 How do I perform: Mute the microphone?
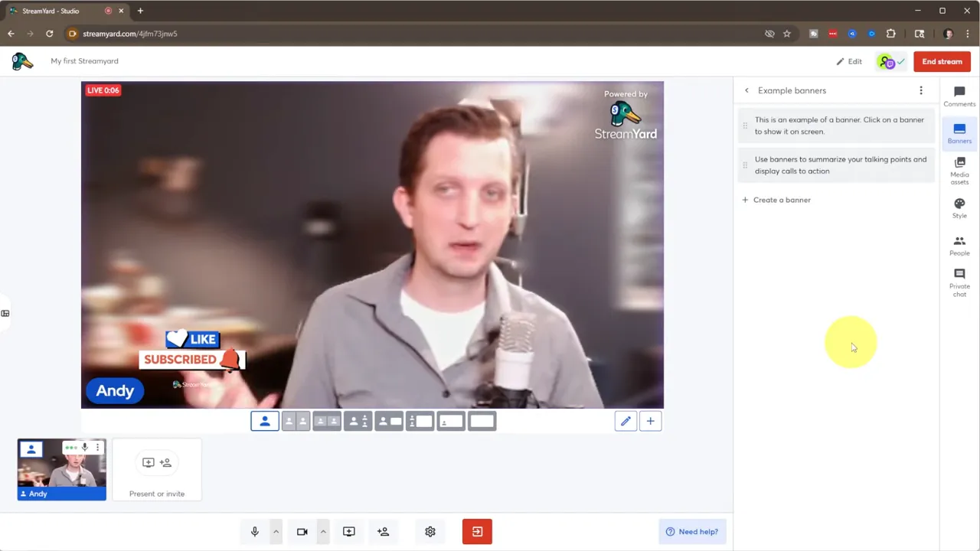(x=255, y=531)
